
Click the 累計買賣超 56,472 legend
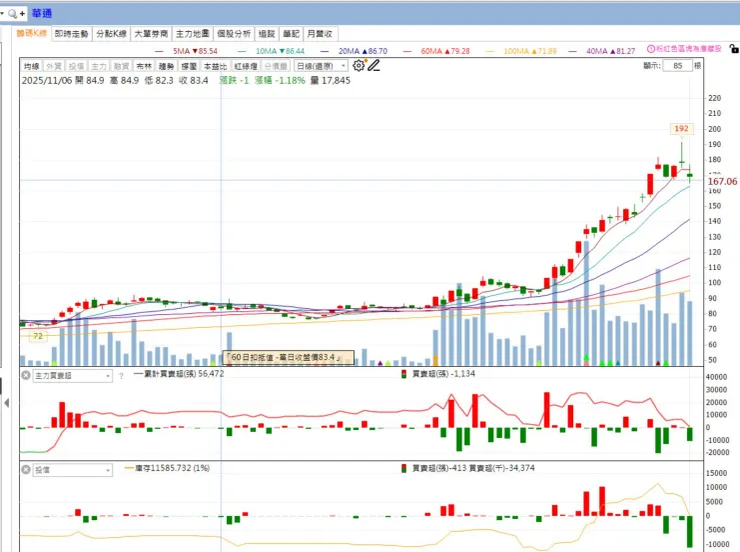click(179, 374)
